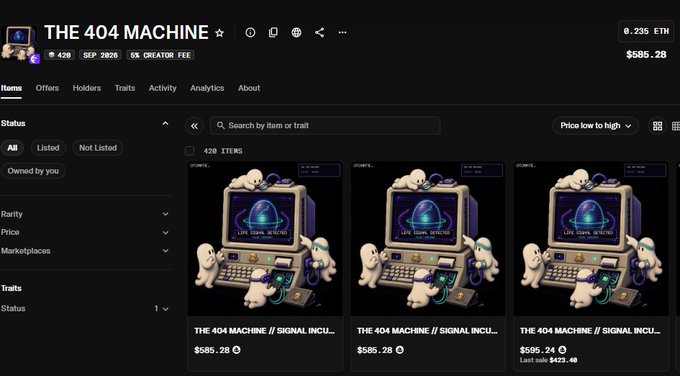Select the Listed status filter
This screenshot has width=680, height=376.
(48, 148)
